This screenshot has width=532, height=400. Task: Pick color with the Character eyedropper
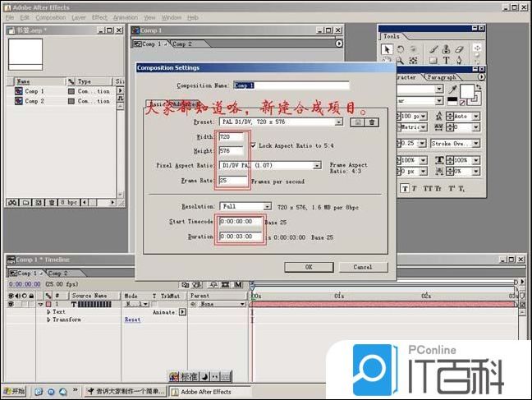pos(452,90)
